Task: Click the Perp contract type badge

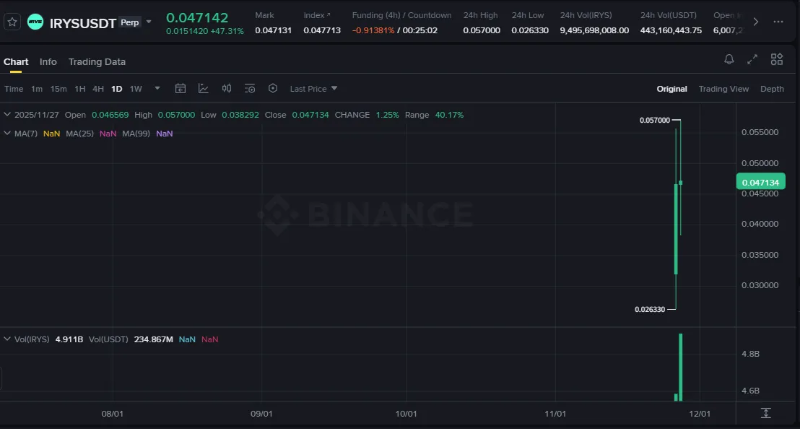Action: coord(130,22)
